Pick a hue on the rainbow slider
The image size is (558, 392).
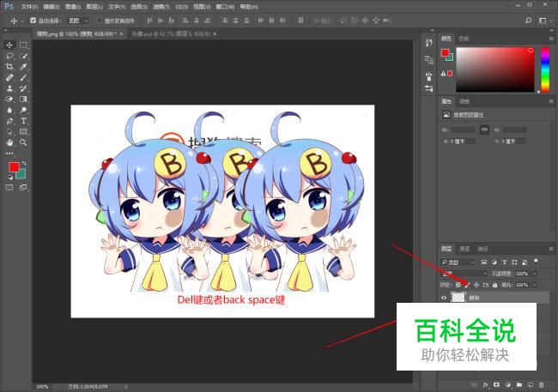point(545,69)
